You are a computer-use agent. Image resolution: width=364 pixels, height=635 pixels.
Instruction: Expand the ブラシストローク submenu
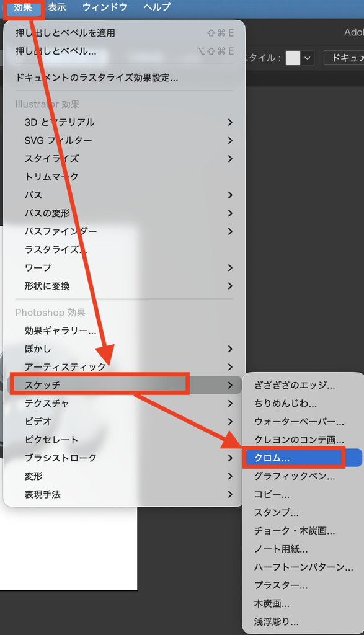(x=124, y=458)
